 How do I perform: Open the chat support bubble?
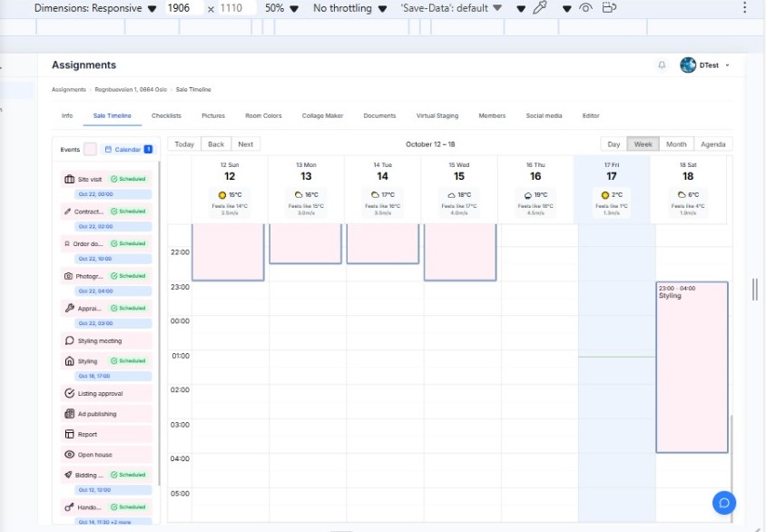click(724, 503)
